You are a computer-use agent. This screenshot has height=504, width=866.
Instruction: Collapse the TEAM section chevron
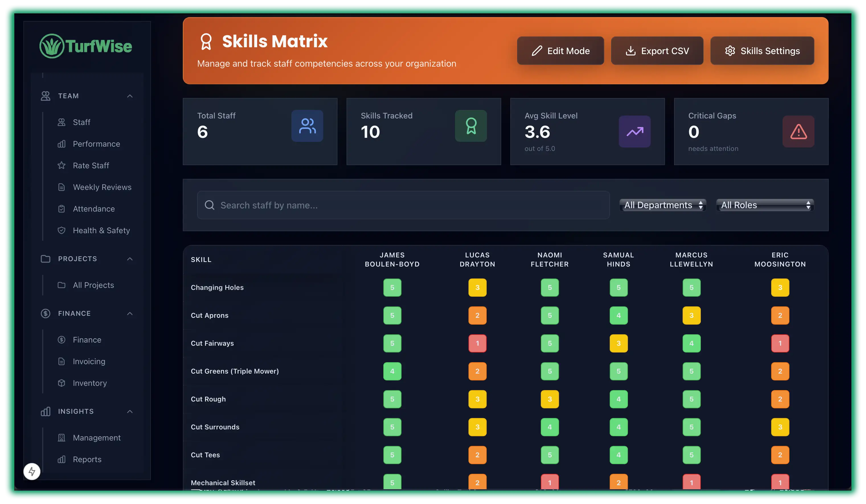click(x=130, y=96)
